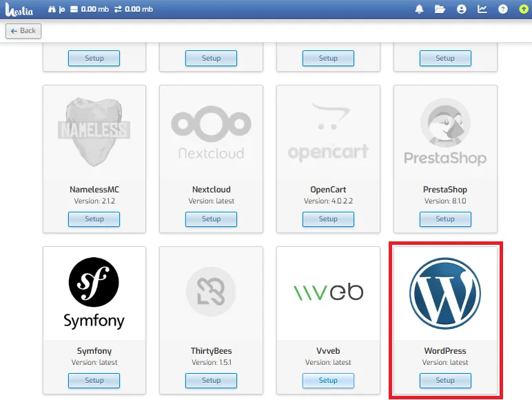Screen dimensions: 532x400
Task: Click Setup under NamelessMC
Action: click(x=94, y=219)
